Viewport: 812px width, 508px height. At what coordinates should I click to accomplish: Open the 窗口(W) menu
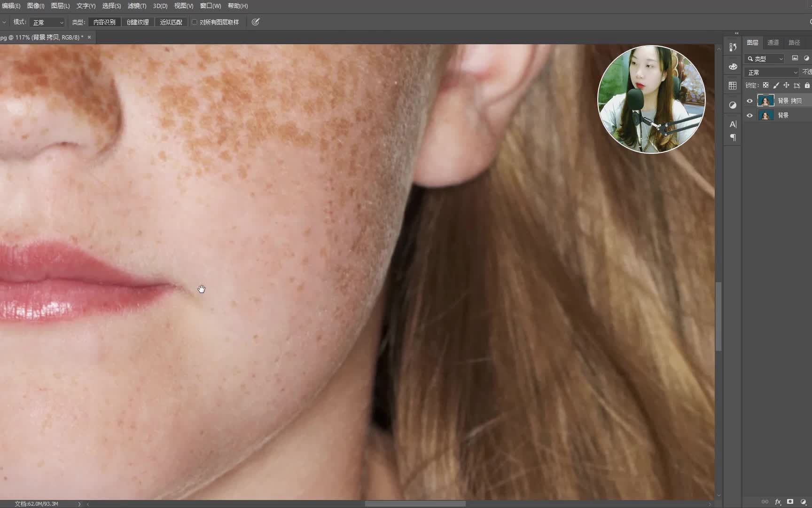point(211,6)
